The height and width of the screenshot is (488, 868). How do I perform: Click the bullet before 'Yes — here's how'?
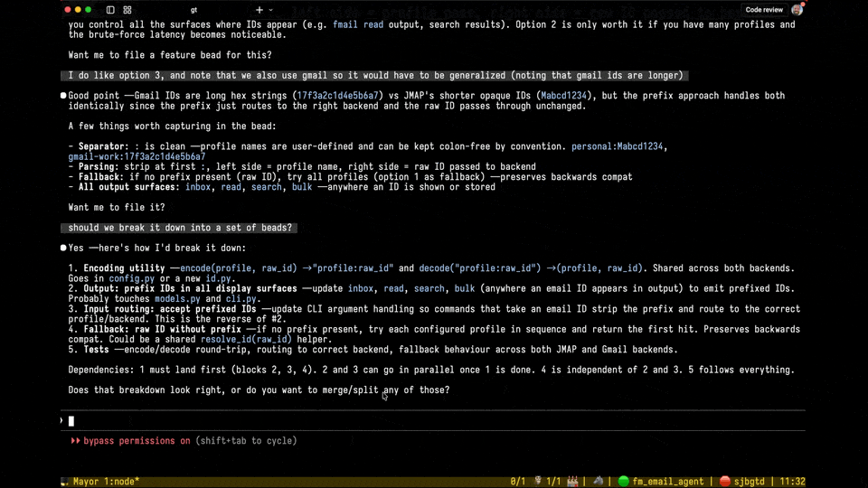[x=63, y=248]
